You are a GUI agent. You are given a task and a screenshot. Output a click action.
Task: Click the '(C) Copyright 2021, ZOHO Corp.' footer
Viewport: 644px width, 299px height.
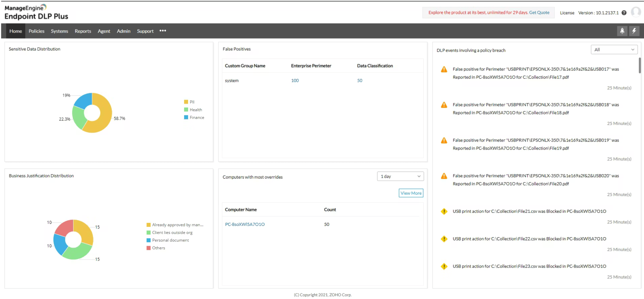coord(323,295)
